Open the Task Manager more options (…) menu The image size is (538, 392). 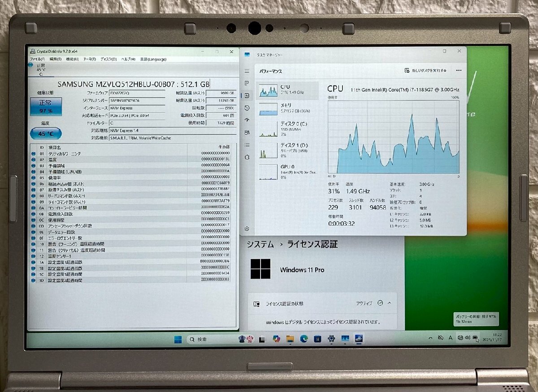459,70
